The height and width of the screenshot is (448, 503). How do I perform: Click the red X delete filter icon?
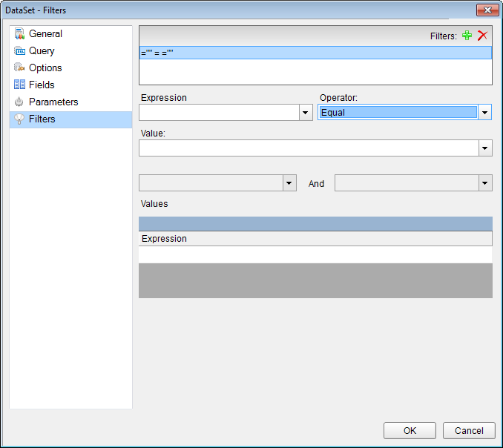point(482,36)
